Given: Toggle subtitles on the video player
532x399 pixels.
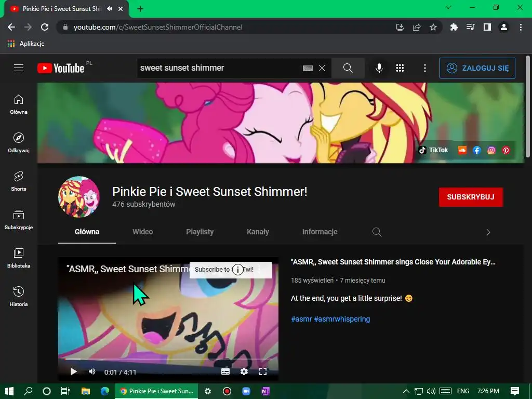Looking at the screenshot, I should tap(225, 372).
